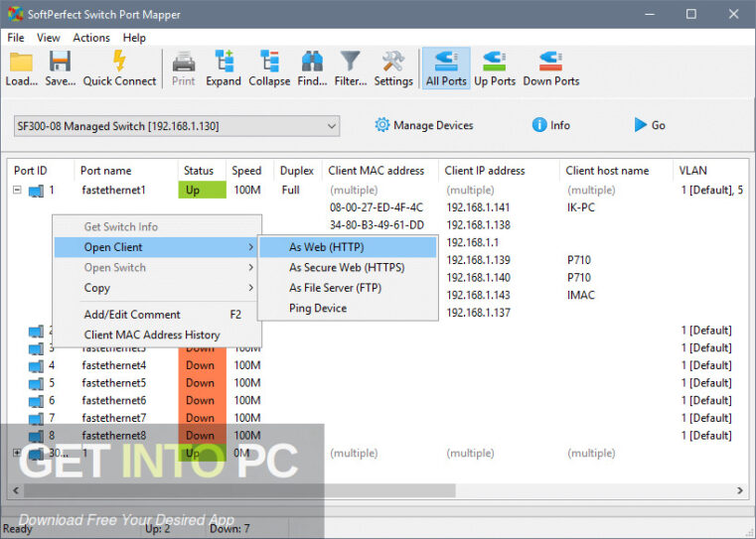Show All Ports view

pyautogui.click(x=446, y=67)
